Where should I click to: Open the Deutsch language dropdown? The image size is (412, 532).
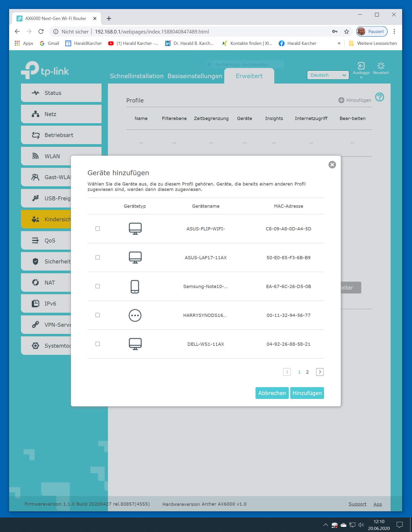click(x=328, y=75)
